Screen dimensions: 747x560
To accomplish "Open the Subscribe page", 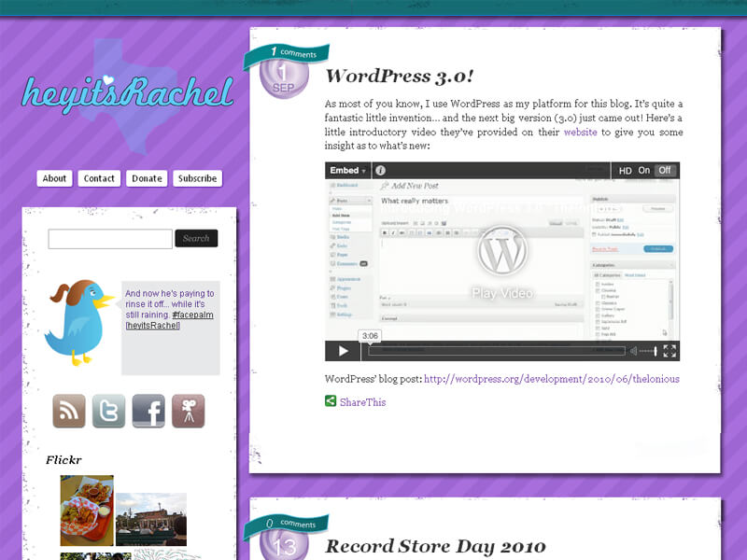I will tap(197, 178).
